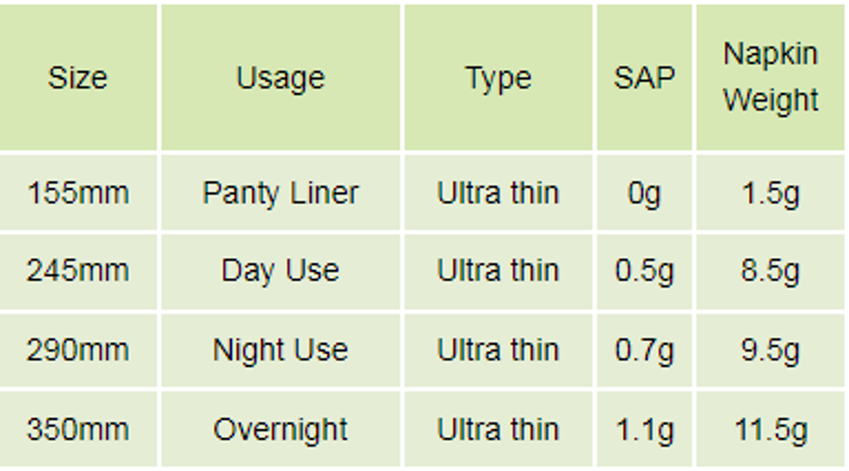Click the Type column header

click(498, 78)
